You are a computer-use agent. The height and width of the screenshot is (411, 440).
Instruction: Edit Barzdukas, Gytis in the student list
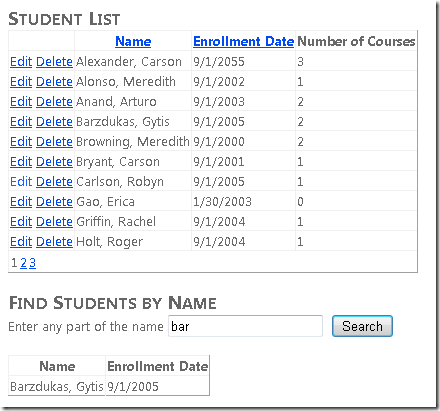point(21,122)
